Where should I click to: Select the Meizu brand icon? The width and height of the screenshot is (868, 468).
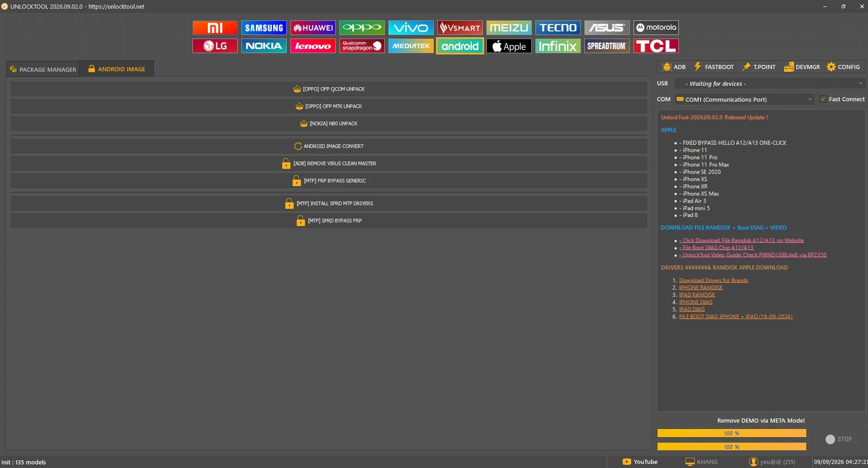tap(509, 28)
